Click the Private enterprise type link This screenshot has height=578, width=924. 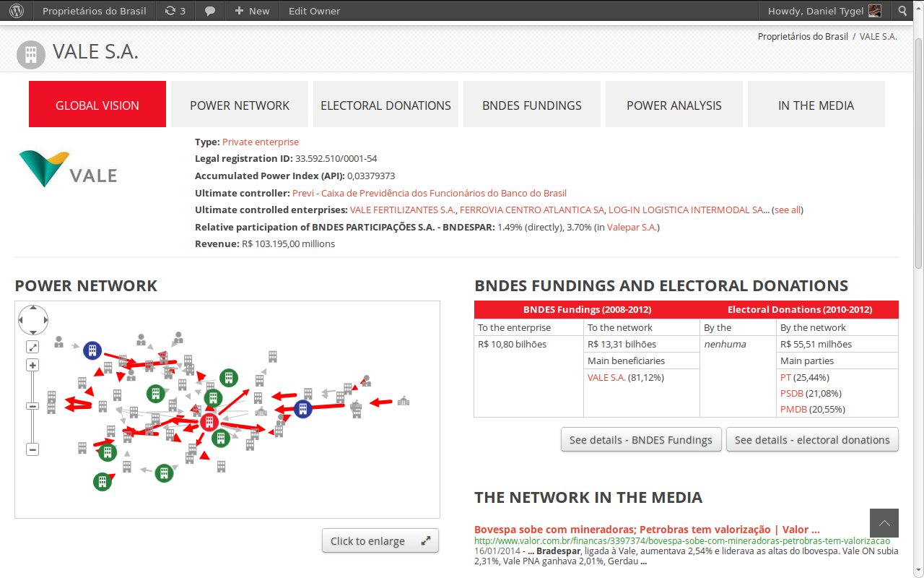click(x=261, y=142)
